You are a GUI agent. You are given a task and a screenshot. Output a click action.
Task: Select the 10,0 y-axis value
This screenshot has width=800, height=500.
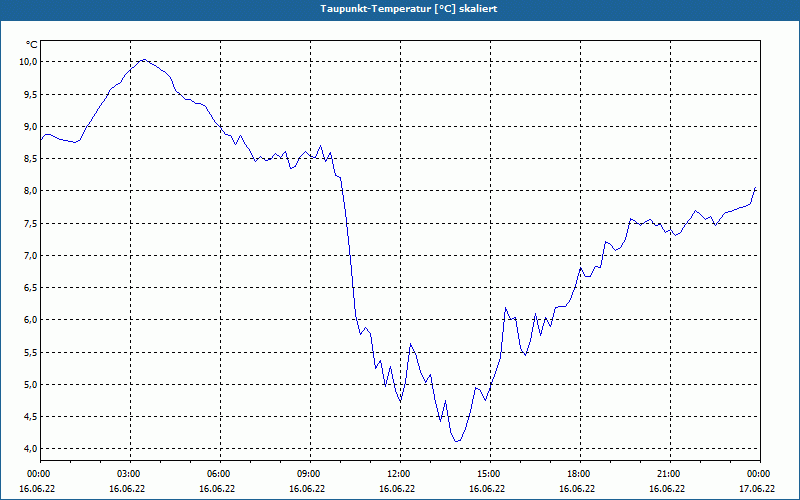(29, 62)
